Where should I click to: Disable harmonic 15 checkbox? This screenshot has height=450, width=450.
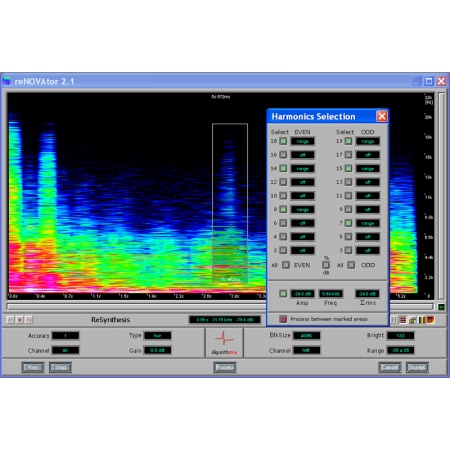tap(348, 168)
